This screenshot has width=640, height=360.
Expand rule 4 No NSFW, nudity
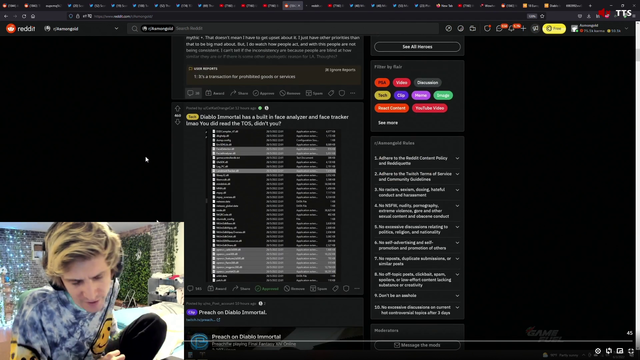[417, 211]
